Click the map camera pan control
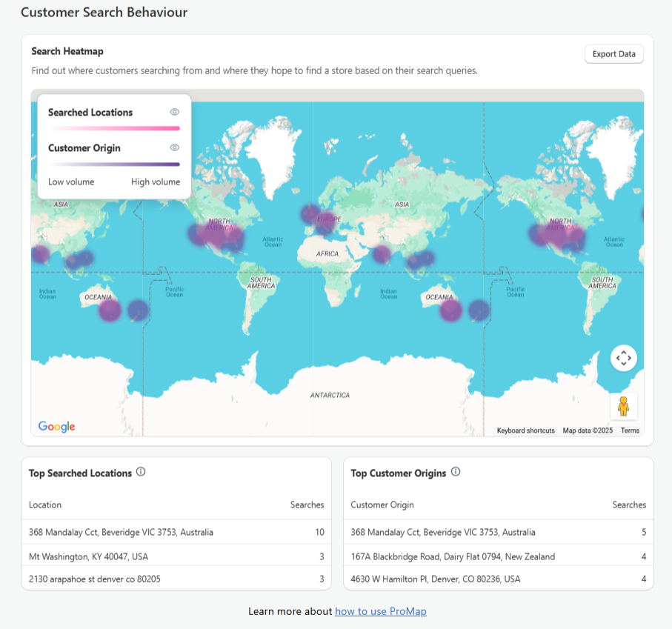 pyautogui.click(x=623, y=358)
